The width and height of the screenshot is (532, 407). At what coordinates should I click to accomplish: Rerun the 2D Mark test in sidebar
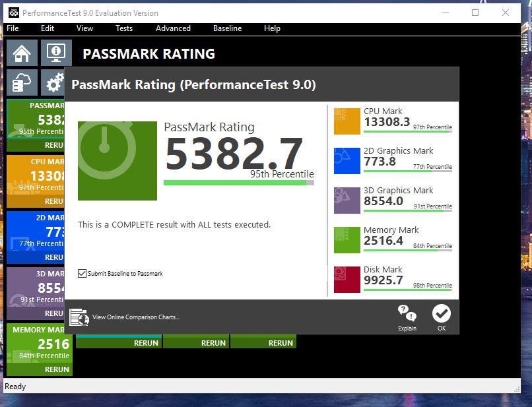point(36,257)
